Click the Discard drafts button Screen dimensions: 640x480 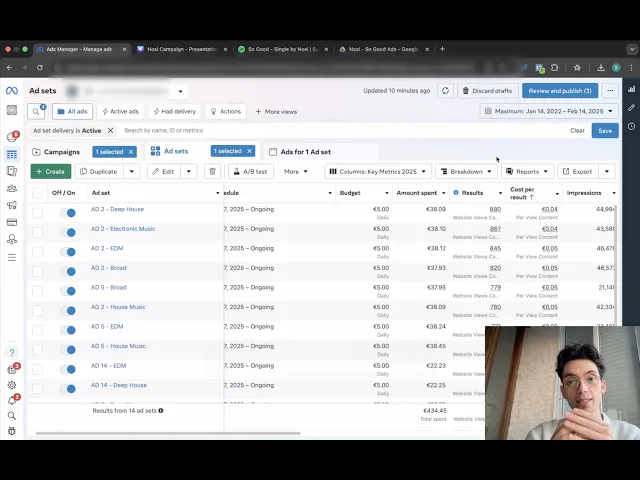pyautogui.click(x=487, y=91)
